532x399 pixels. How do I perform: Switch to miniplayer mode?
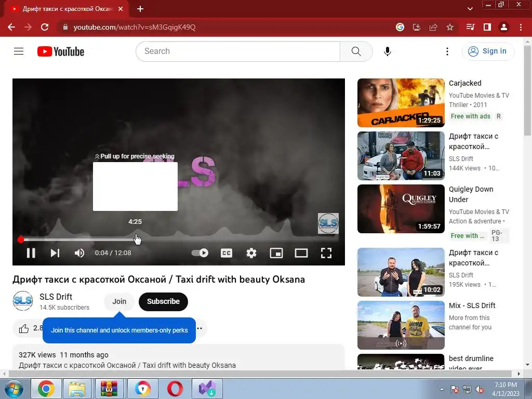click(276, 253)
